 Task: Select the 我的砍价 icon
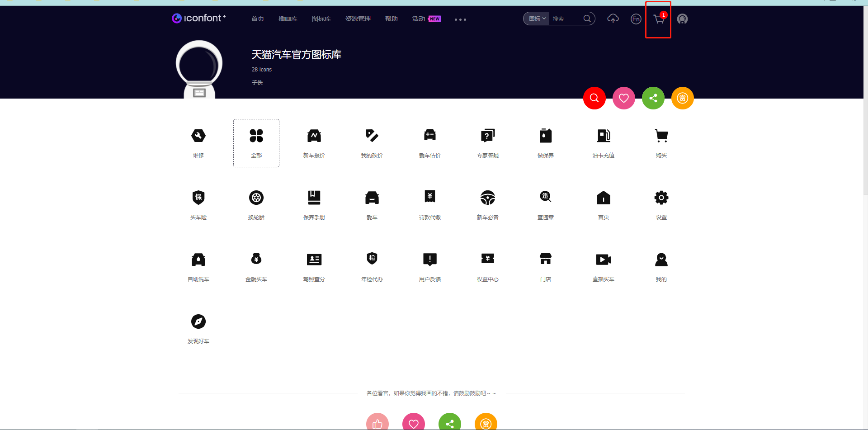tap(372, 136)
